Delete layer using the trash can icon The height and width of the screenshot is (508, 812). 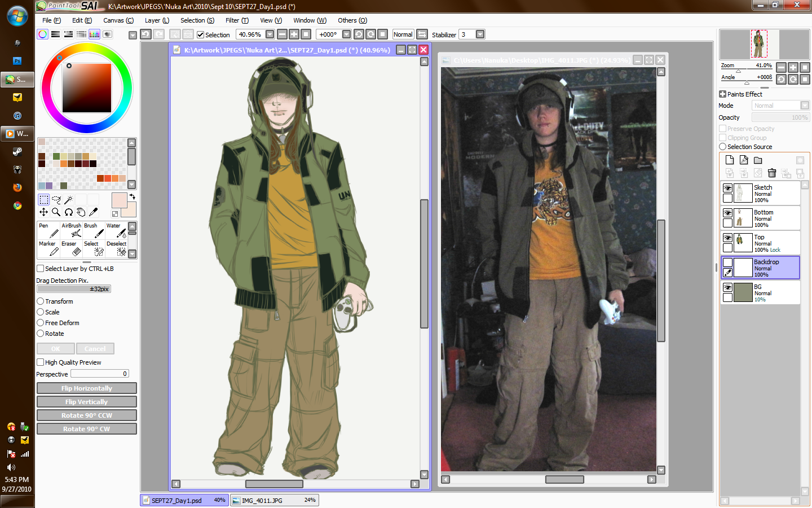point(772,173)
